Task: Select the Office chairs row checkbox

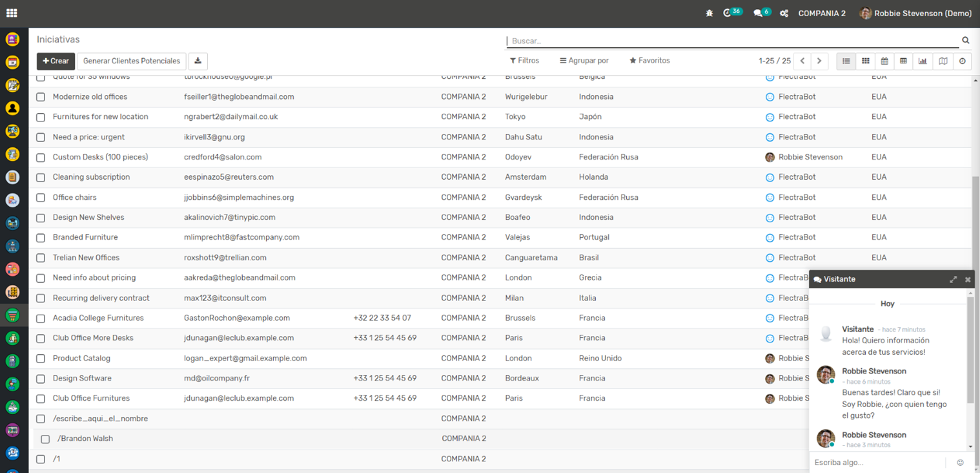Action: click(41, 198)
